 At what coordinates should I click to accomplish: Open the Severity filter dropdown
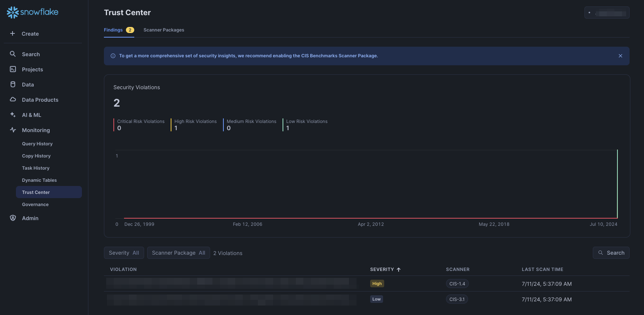(124, 253)
